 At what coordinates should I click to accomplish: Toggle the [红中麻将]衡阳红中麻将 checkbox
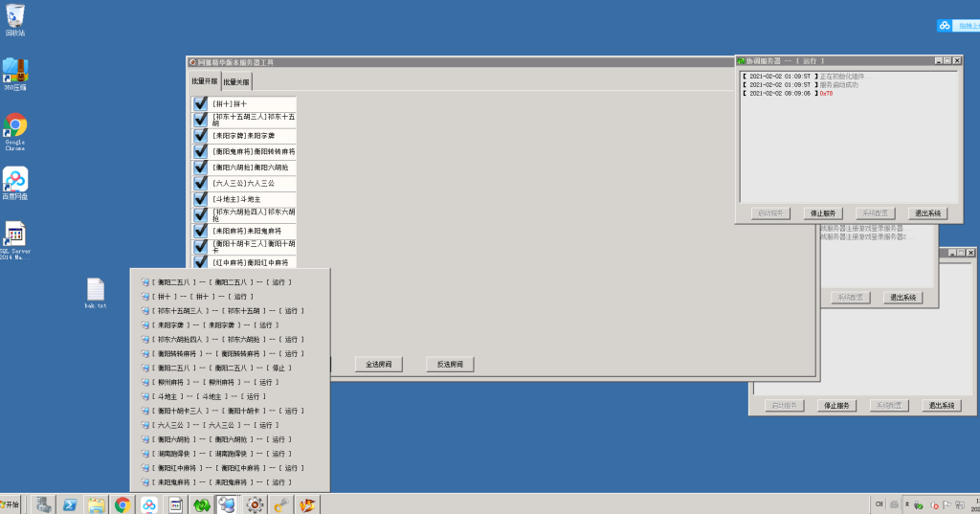pyautogui.click(x=201, y=262)
